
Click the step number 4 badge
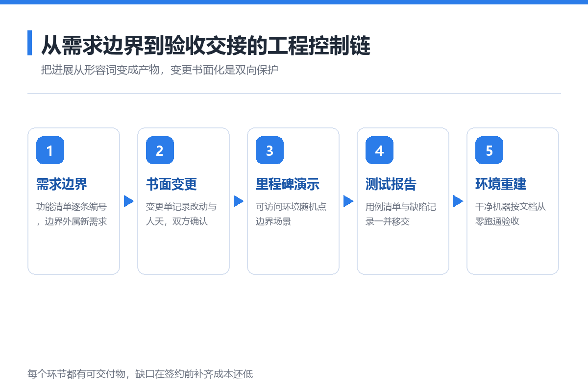click(x=379, y=150)
